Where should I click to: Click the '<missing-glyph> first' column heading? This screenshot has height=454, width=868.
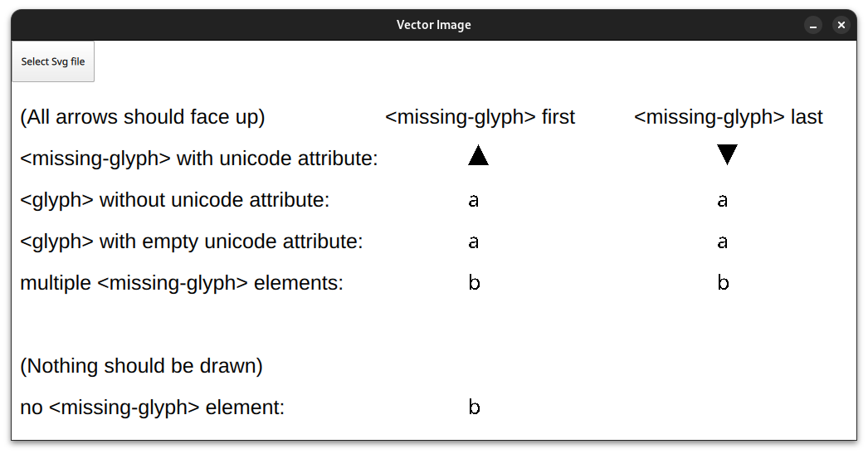tap(480, 117)
